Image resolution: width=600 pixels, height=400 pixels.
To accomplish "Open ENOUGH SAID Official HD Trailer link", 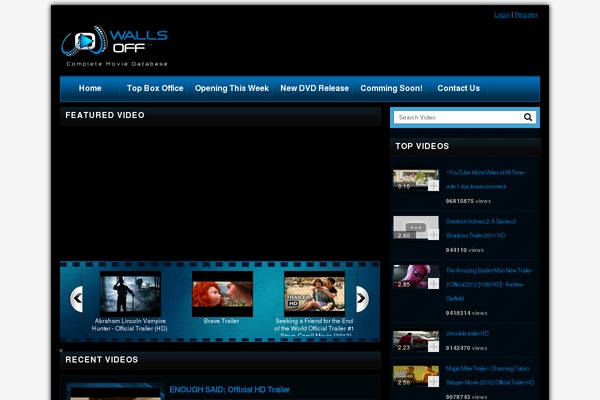I will [230, 390].
